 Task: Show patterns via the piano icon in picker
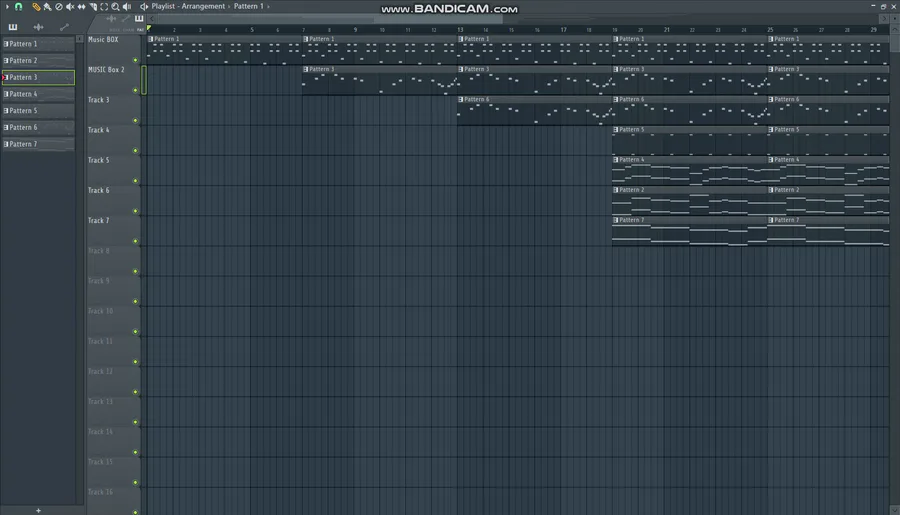(13, 27)
